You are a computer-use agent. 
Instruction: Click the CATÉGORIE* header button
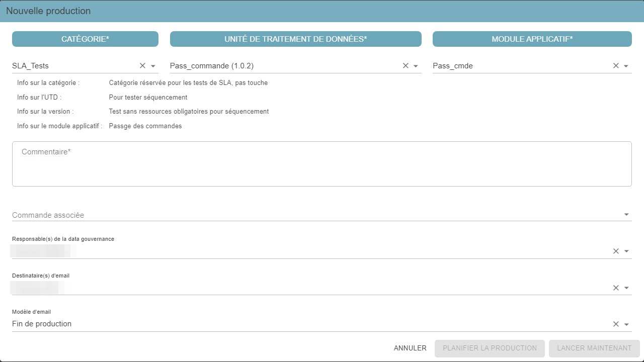(85, 39)
